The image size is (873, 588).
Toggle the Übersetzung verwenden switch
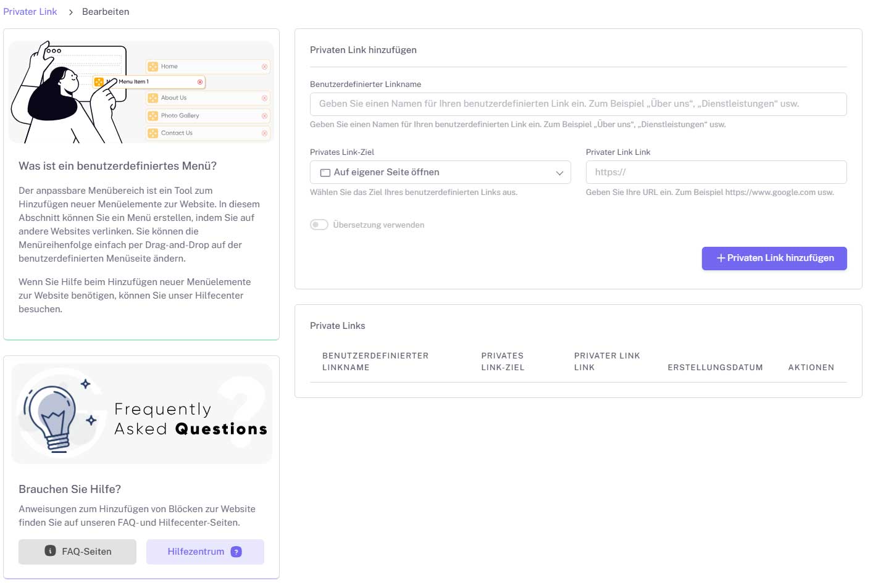click(x=319, y=225)
